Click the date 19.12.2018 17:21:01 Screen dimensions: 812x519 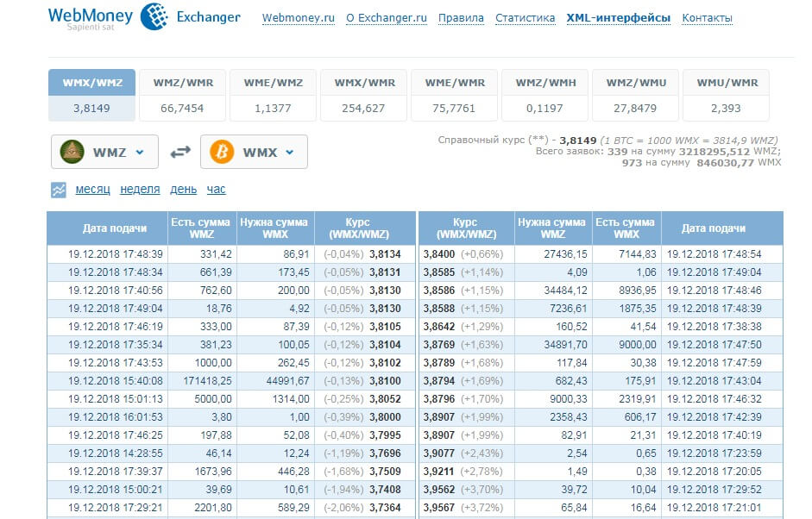714,508
